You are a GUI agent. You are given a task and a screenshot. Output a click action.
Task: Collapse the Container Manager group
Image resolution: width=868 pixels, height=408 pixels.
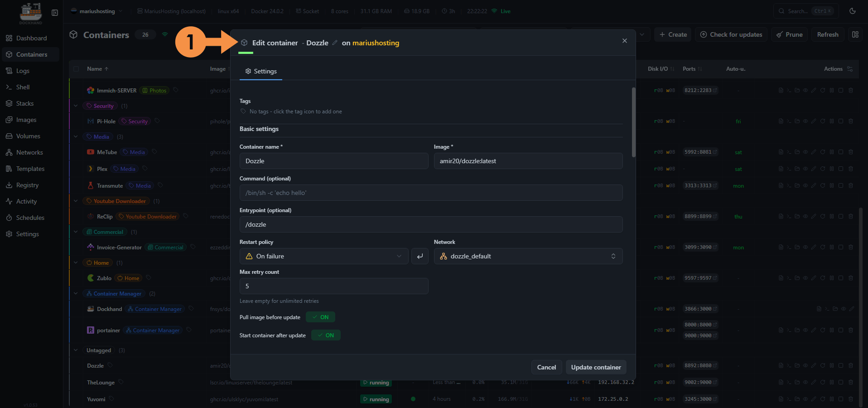(76, 293)
